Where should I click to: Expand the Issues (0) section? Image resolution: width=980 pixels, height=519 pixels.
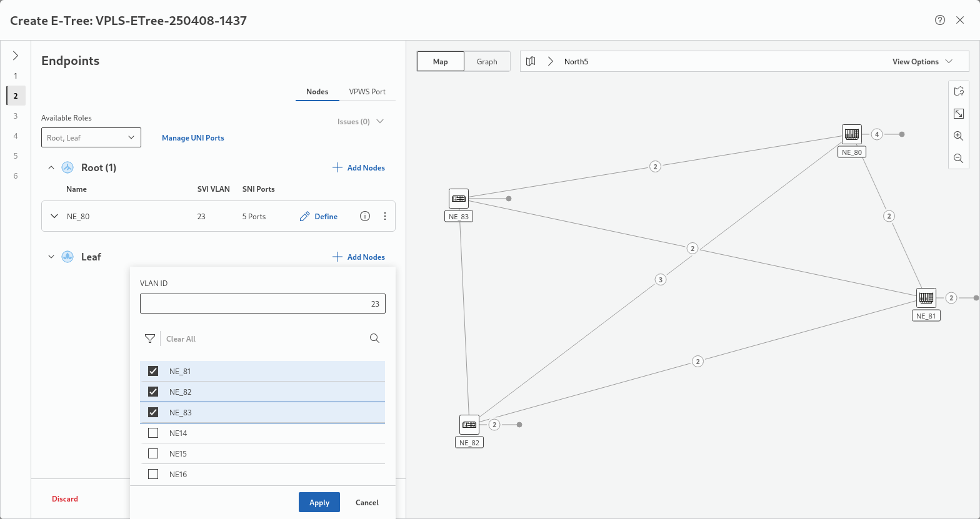click(361, 122)
